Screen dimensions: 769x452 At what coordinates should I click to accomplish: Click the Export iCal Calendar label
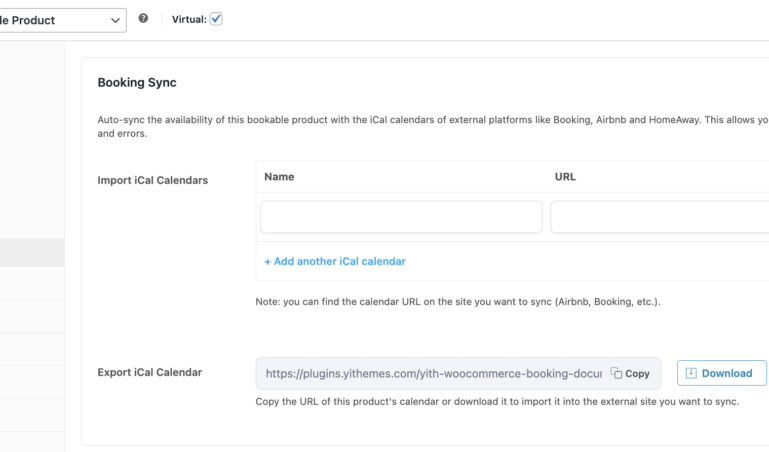click(149, 373)
